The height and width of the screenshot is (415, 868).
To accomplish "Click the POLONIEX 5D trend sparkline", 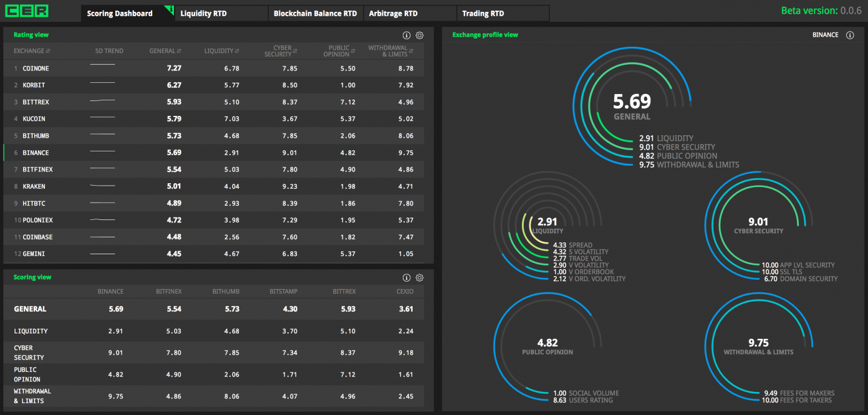I will 103,220.
